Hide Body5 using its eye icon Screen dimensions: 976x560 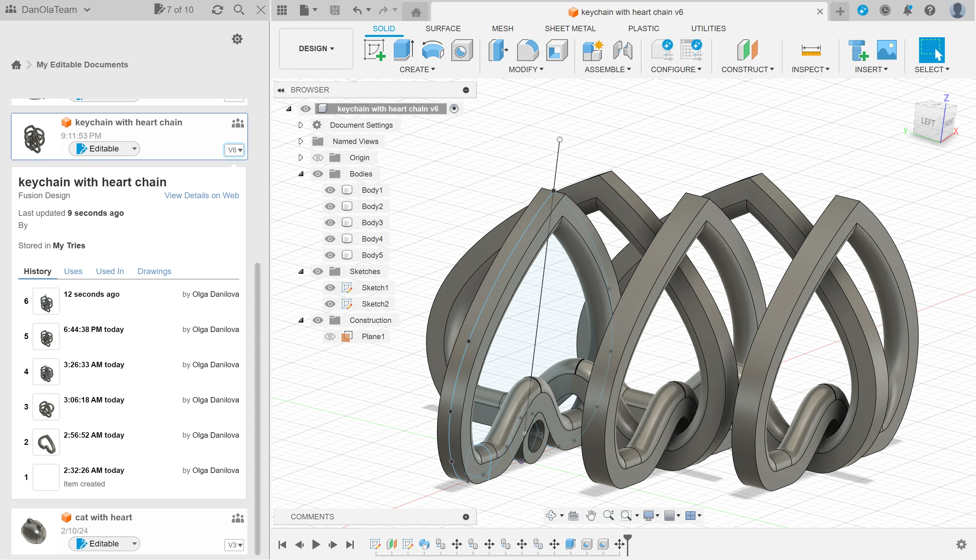point(330,255)
